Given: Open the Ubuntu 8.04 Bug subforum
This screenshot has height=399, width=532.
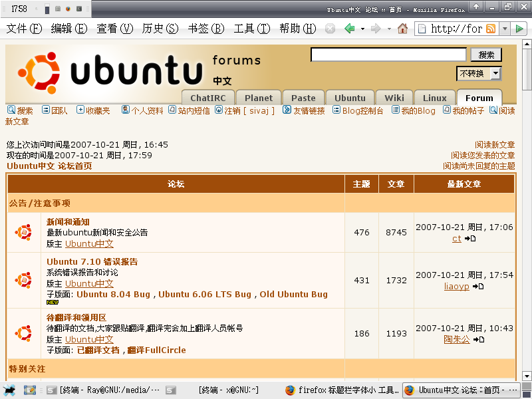Looking at the screenshot, I should (113, 294).
